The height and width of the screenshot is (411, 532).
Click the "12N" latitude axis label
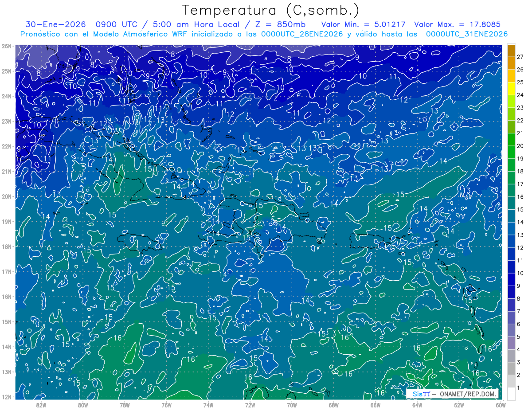click(x=7, y=397)
